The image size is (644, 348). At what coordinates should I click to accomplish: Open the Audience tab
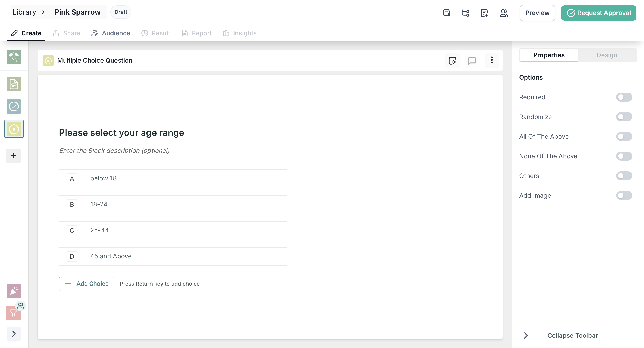111,33
